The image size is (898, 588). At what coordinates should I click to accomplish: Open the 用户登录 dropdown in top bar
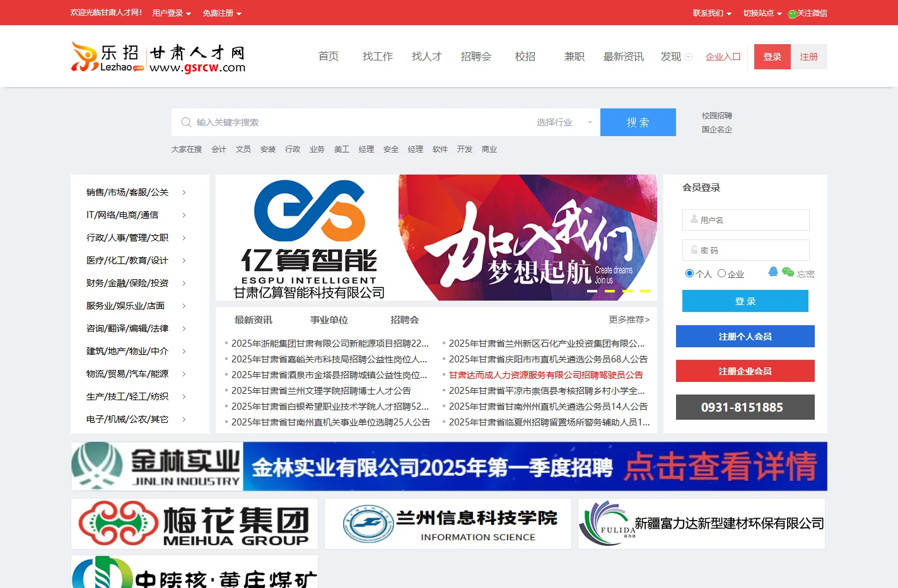(x=172, y=13)
